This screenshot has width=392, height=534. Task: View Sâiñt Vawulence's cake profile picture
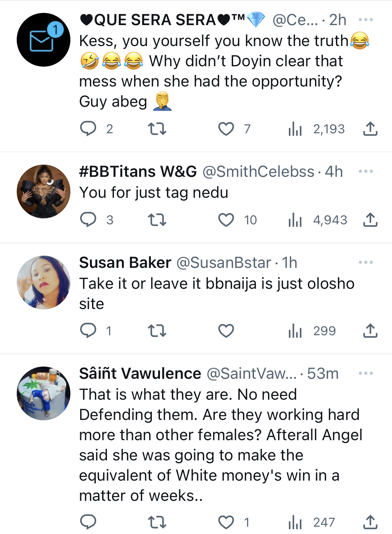(44, 393)
